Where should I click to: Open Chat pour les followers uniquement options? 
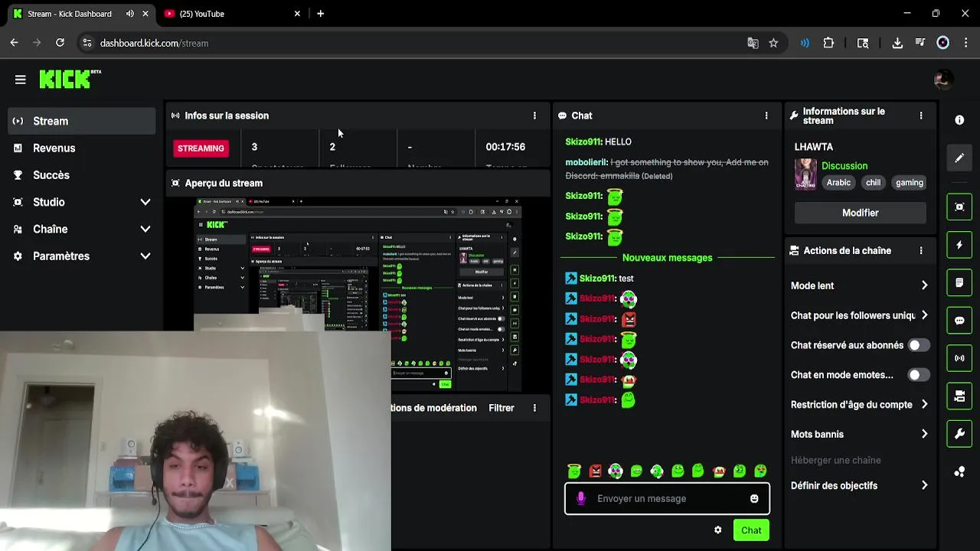(860, 315)
